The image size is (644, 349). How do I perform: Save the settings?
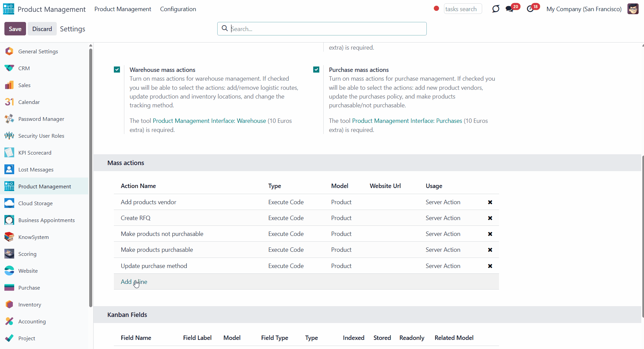15,29
